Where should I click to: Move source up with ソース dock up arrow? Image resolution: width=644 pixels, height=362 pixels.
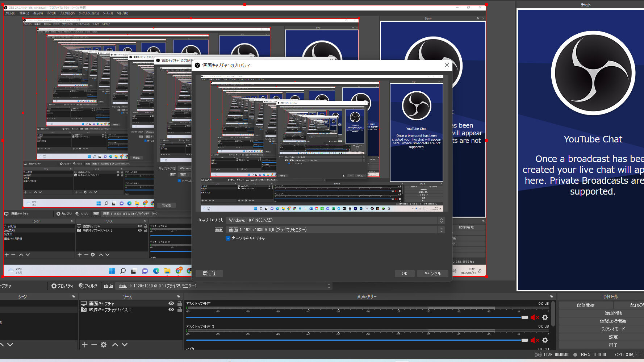pyautogui.click(x=115, y=345)
